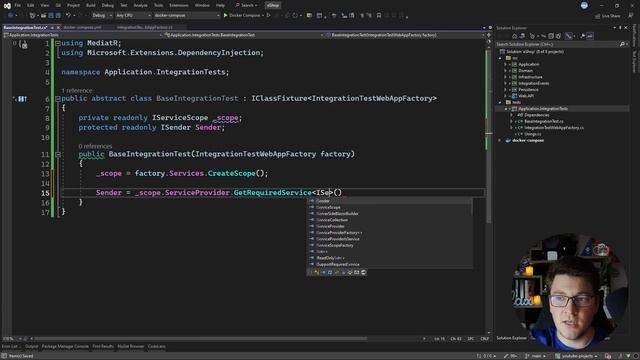Expand the docker-compose project node
This screenshot has width=640, height=360.
point(500,140)
